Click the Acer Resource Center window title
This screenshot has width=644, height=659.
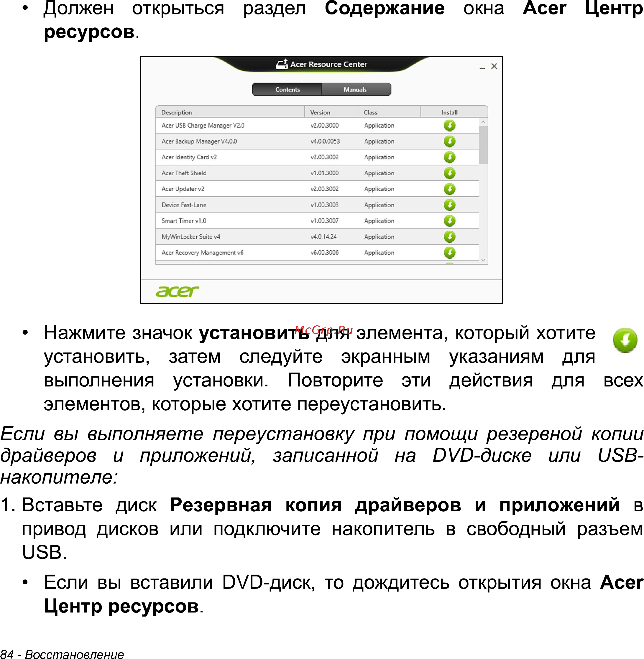328,64
